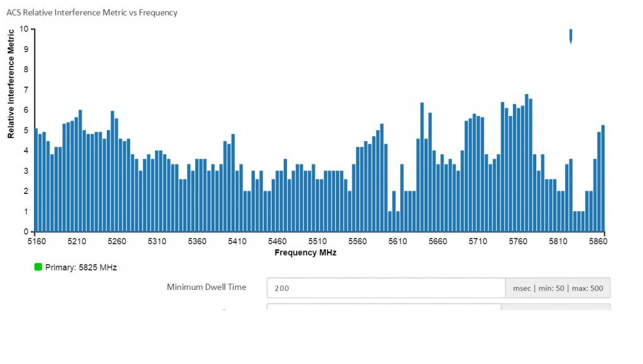Select the tallest bar in the chart

[526, 163]
